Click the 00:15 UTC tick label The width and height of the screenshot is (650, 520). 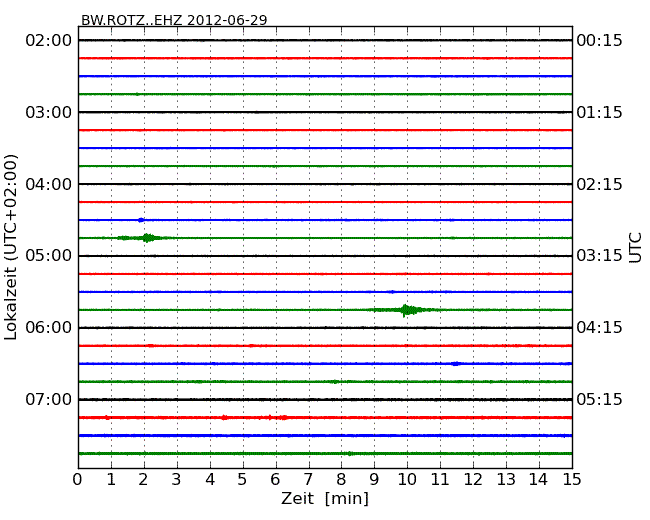tap(599, 41)
